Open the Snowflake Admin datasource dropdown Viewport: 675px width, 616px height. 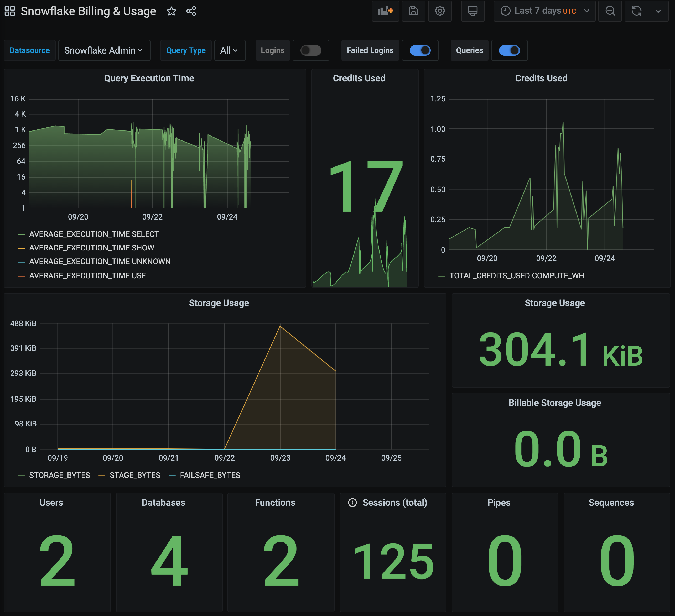click(x=104, y=51)
